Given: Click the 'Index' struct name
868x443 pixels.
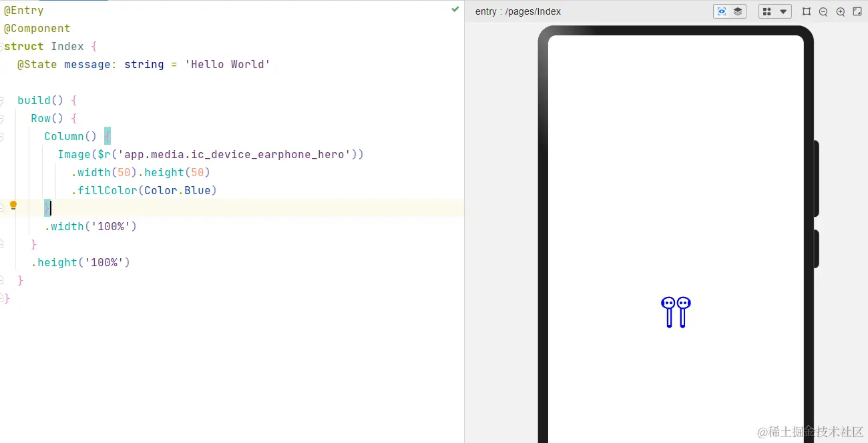Looking at the screenshot, I should 67,47.
